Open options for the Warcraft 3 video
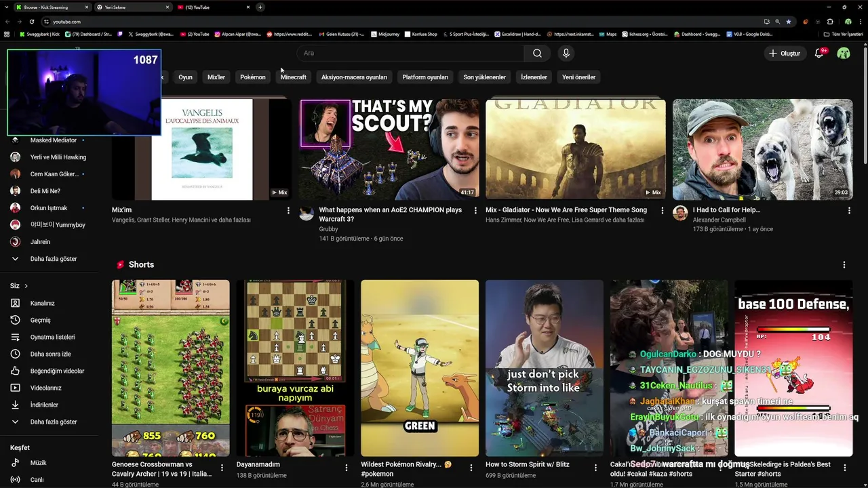Viewport: 868px width, 488px height. (x=475, y=211)
